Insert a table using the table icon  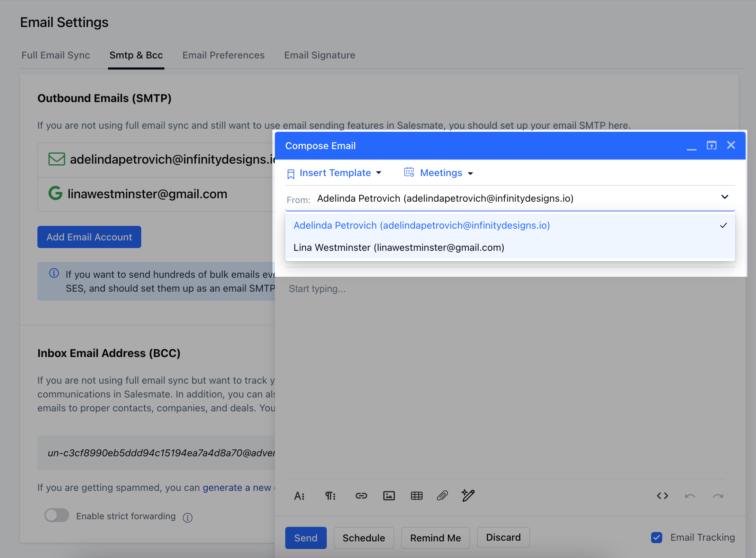416,496
